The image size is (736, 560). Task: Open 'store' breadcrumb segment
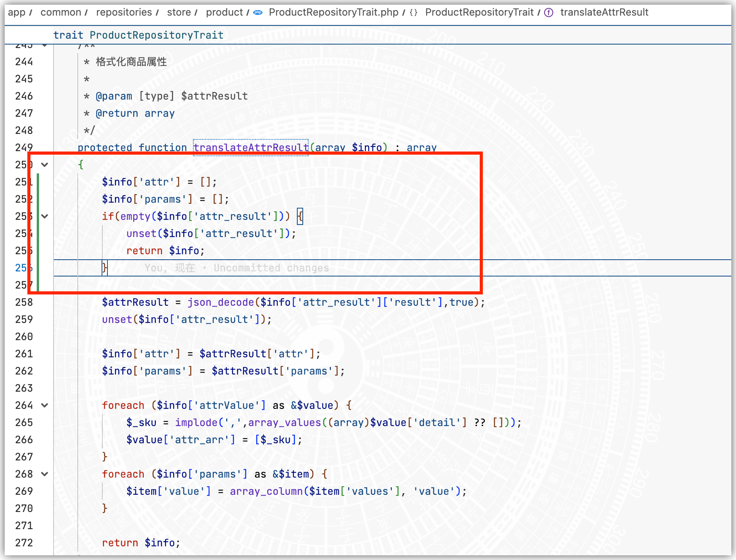179,12
